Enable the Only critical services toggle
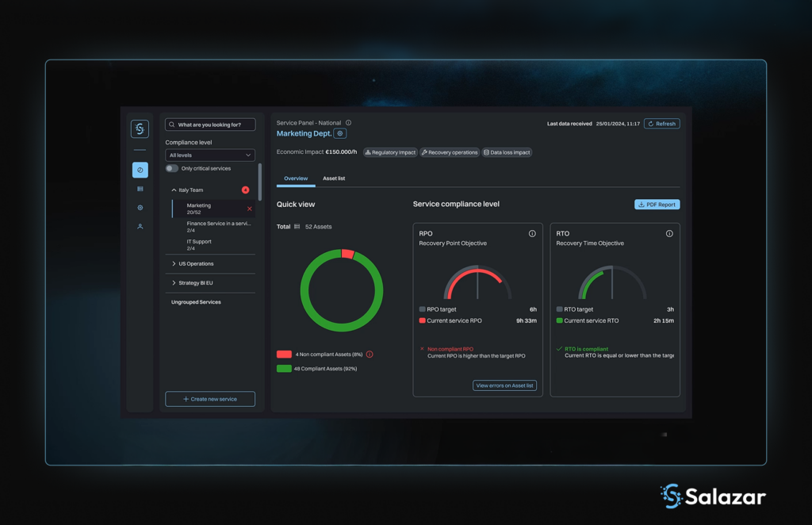 (171, 168)
